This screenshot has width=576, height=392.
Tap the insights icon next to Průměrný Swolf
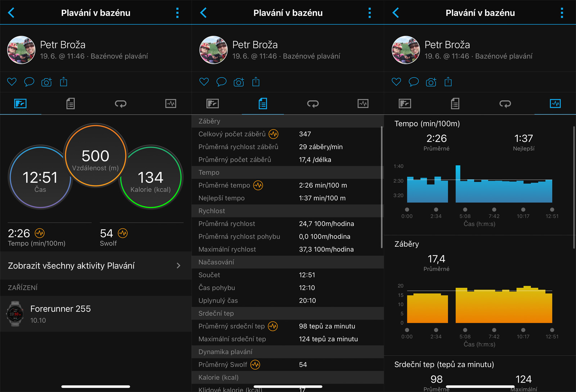[255, 365]
